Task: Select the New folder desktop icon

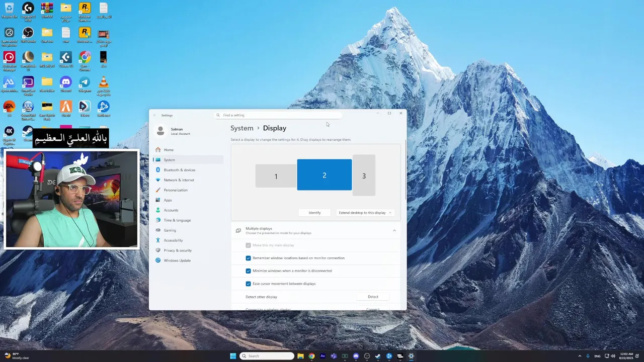Action: tap(47, 84)
